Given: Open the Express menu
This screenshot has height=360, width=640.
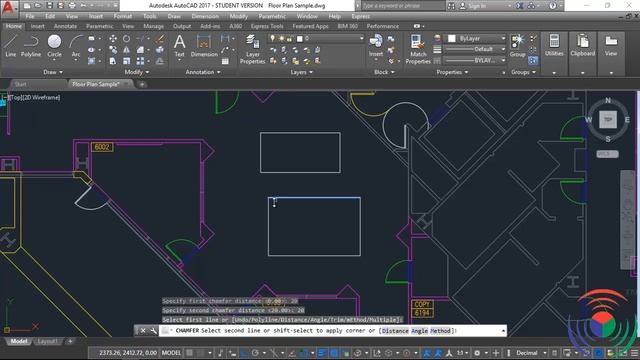Looking at the screenshot, I should point(360,16).
